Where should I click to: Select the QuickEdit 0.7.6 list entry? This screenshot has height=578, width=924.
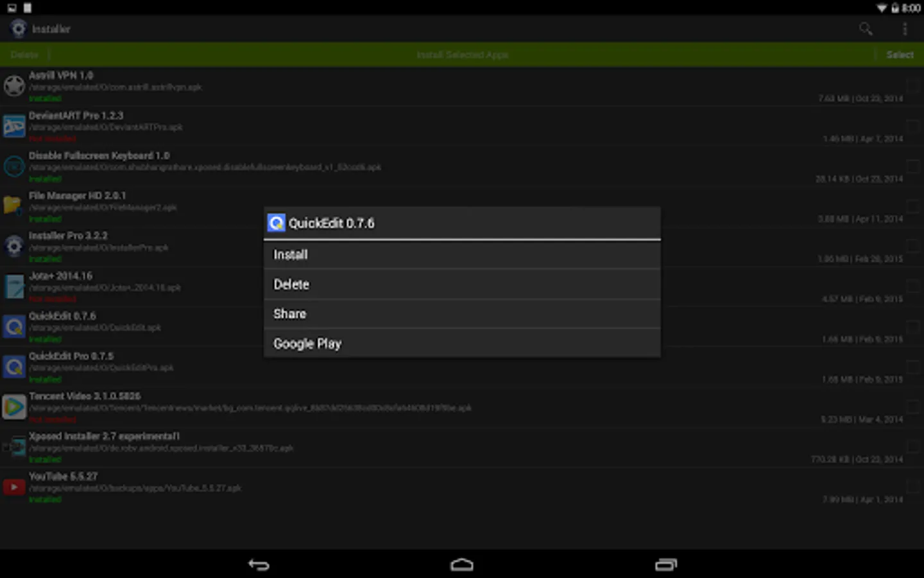(462, 327)
